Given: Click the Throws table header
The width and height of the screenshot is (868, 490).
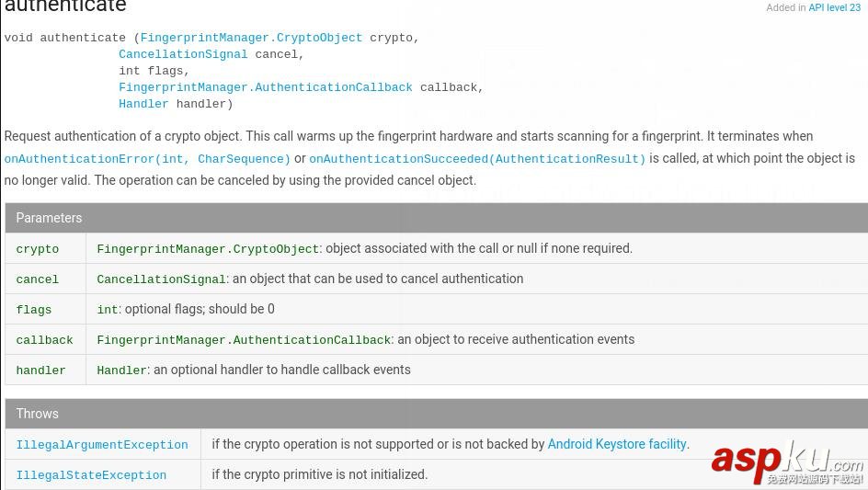Looking at the screenshot, I should point(37,414).
